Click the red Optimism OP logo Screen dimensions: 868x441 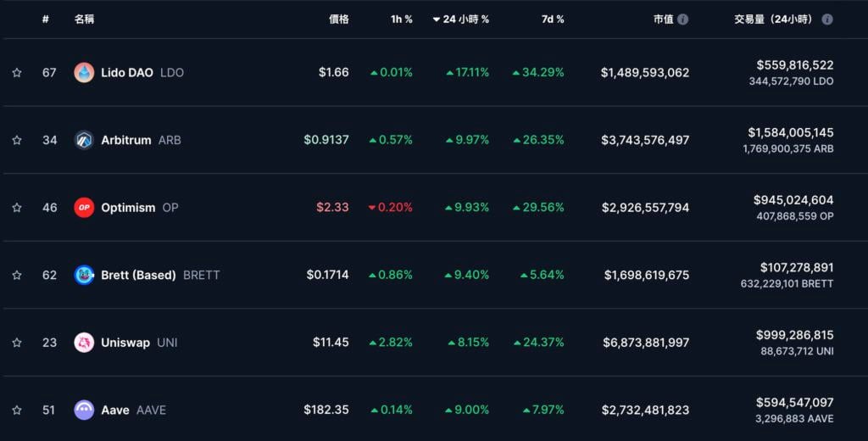84,208
